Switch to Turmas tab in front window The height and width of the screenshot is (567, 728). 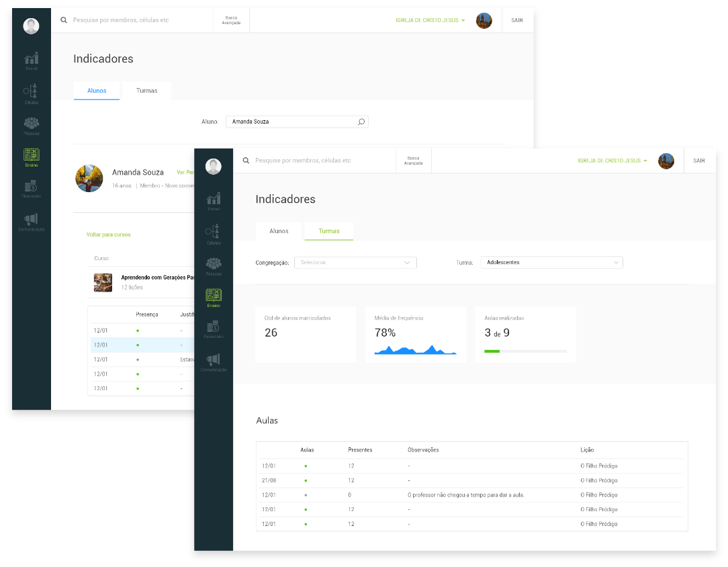(x=328, y=231)
